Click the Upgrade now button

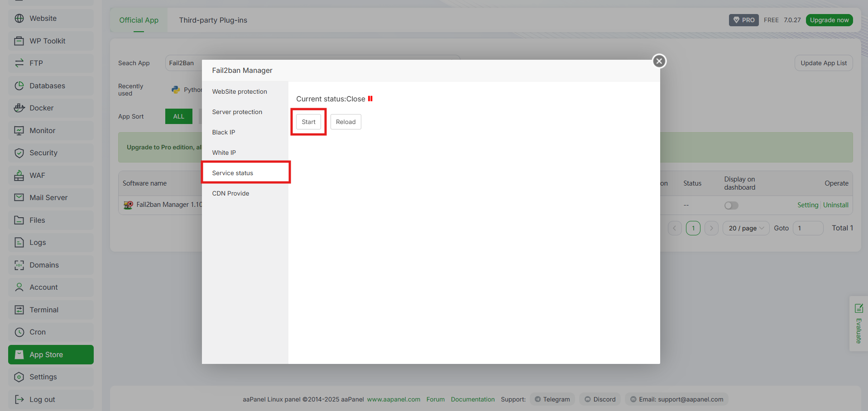[x=830, y=20]
